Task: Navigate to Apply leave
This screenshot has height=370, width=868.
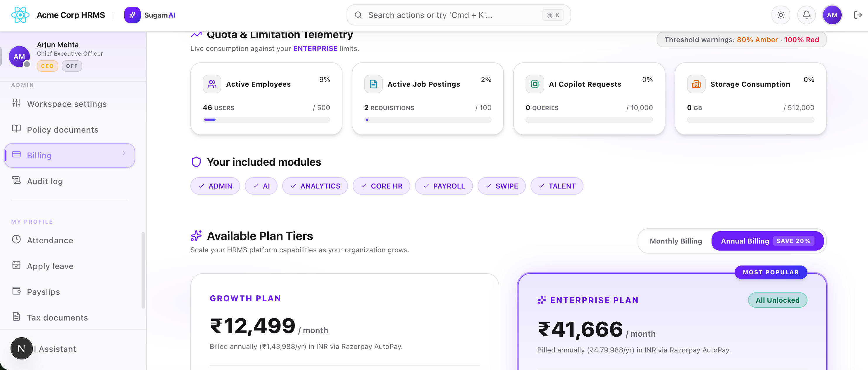Action: coord(70,266)
